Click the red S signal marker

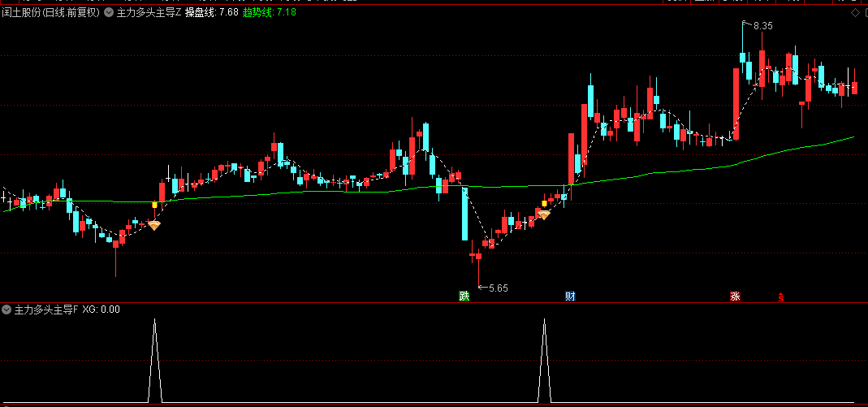tap(781, 297)
